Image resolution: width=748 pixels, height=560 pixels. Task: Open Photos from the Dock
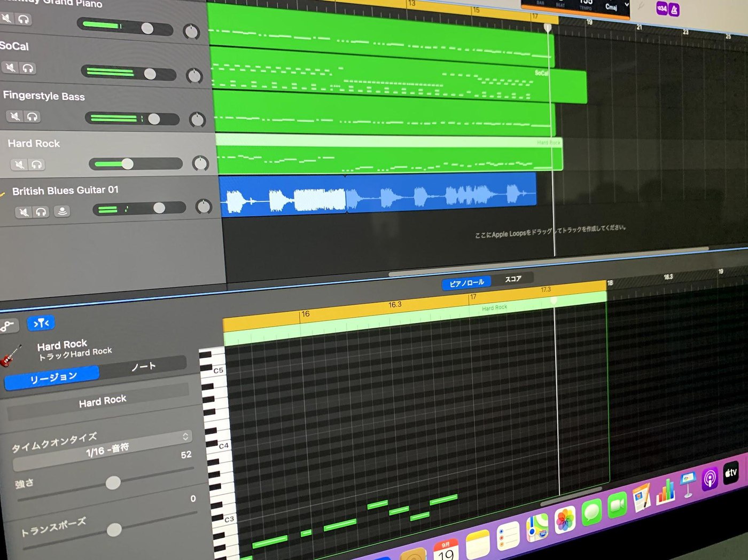tap(564, 520)
